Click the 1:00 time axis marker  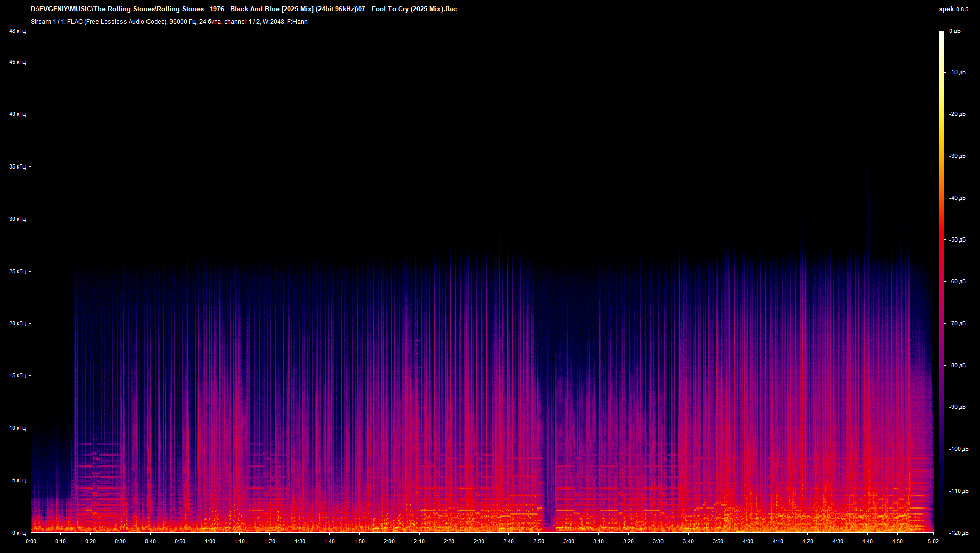(210, 541)
